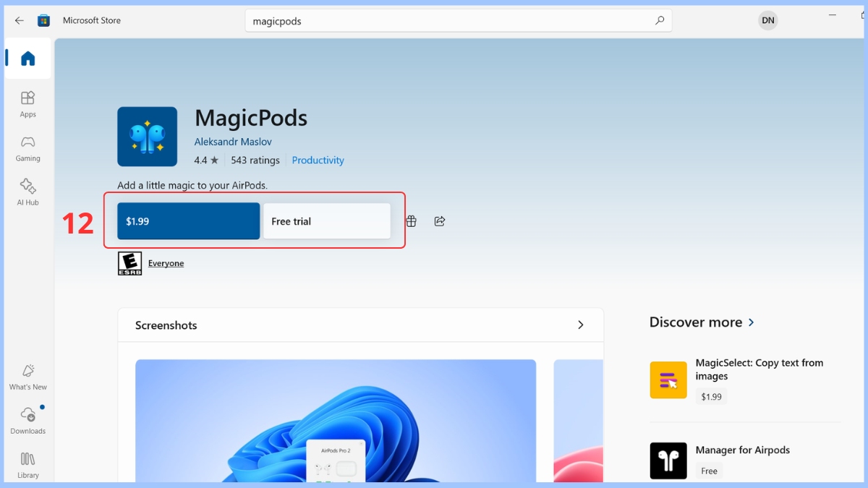Image resolution: width=868 pixels, height=488 pixels.
Task: Open the DN account avatar
Action: click(x=767, y=20)
